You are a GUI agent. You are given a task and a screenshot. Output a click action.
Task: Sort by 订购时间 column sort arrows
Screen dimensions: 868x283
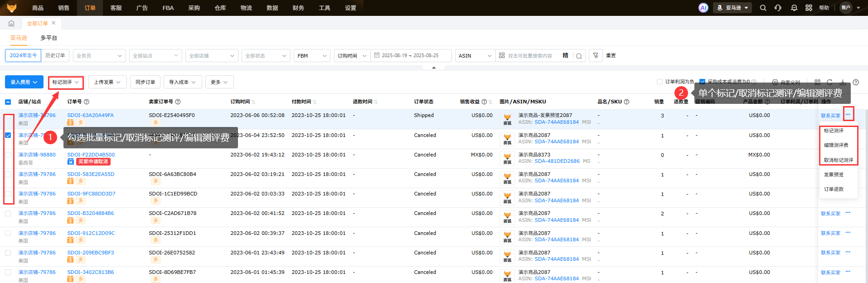[x=254, y=102]
